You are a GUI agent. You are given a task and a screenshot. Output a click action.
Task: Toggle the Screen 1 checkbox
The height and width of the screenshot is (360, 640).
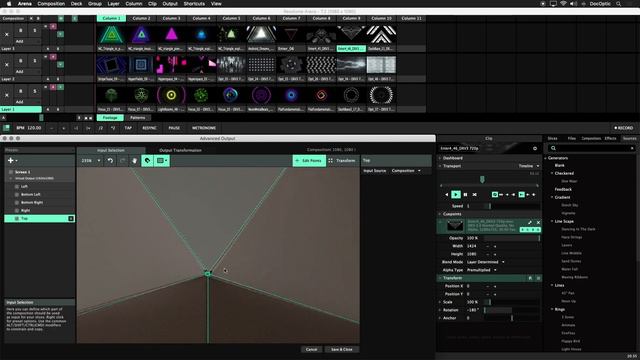pos(11,172)
